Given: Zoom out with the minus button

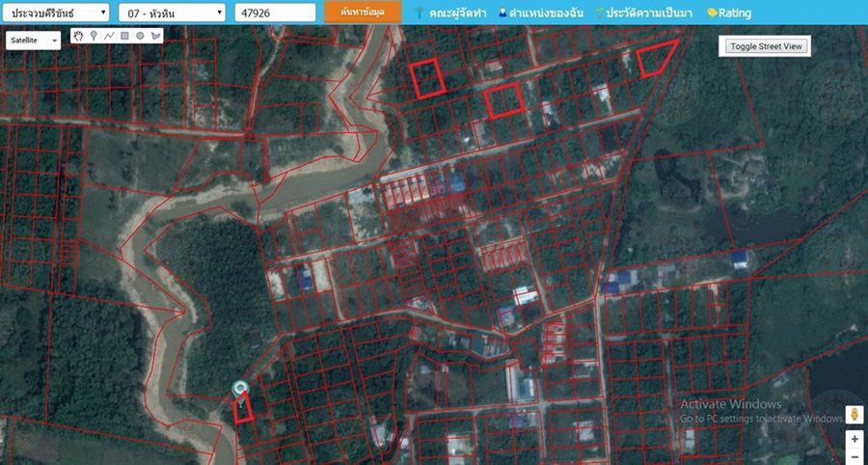Looking at the screenshot, I should point(854,456).
